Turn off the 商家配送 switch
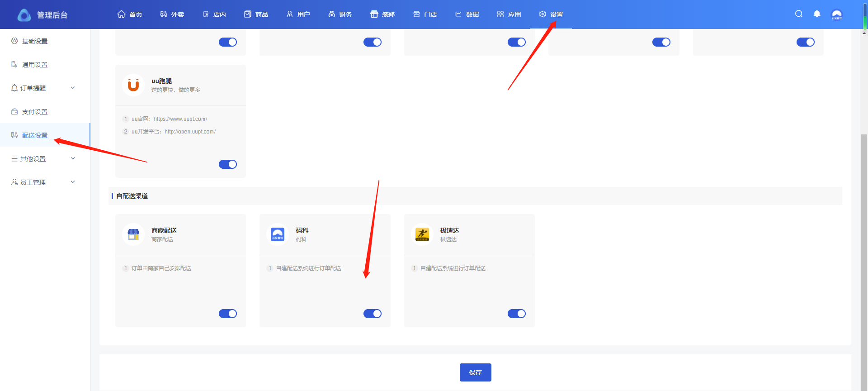Viewport: 868px width, 391px height. 228,314
